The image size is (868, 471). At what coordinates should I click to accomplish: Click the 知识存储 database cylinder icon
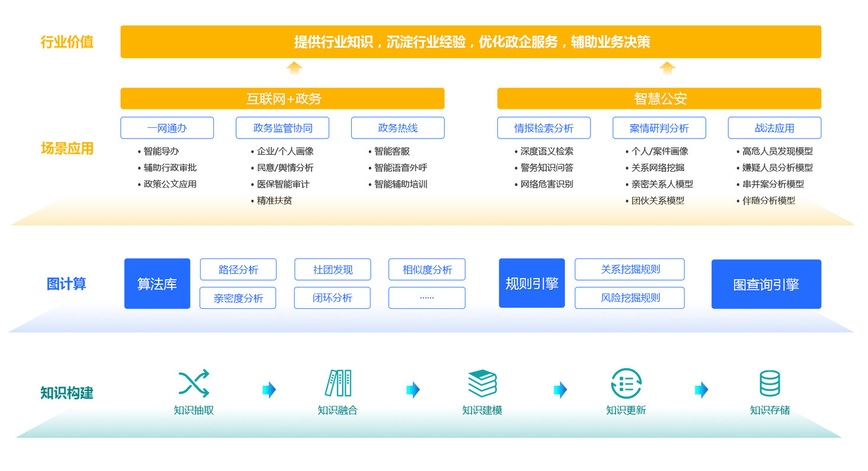pos(770,383)
